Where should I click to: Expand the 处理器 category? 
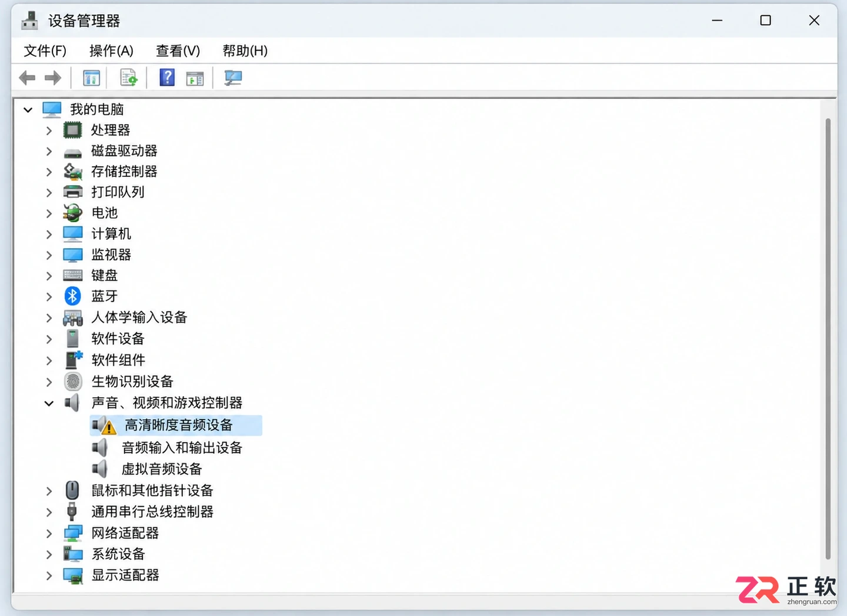coord(49,130)
